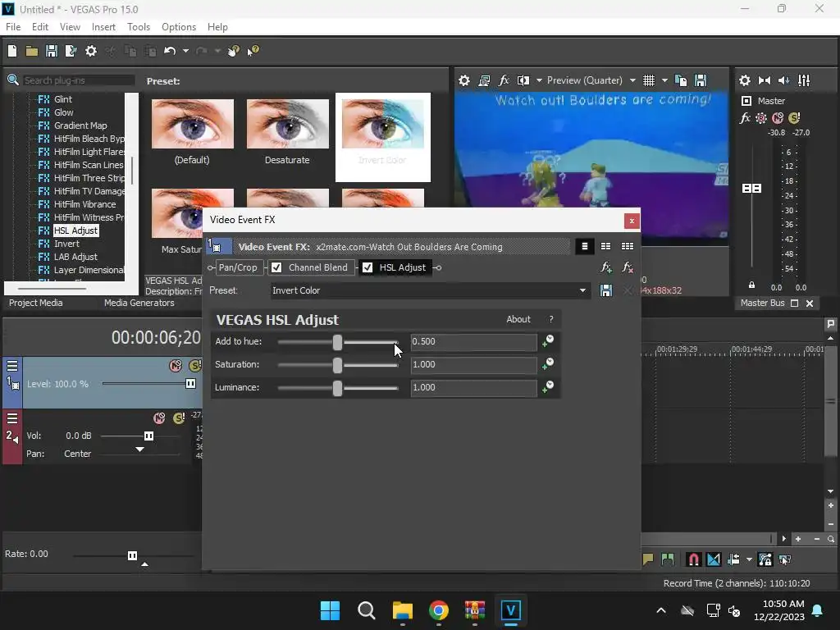Toggle Dim Output on Master Bus
Viewport: 840px width, 630px height.
point(783,80)
